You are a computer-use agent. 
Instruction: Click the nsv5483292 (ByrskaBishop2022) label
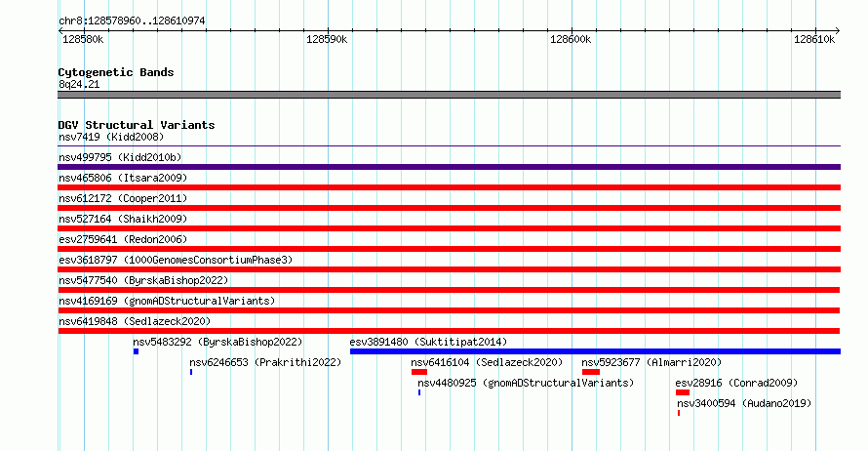[x=217, y=342]
